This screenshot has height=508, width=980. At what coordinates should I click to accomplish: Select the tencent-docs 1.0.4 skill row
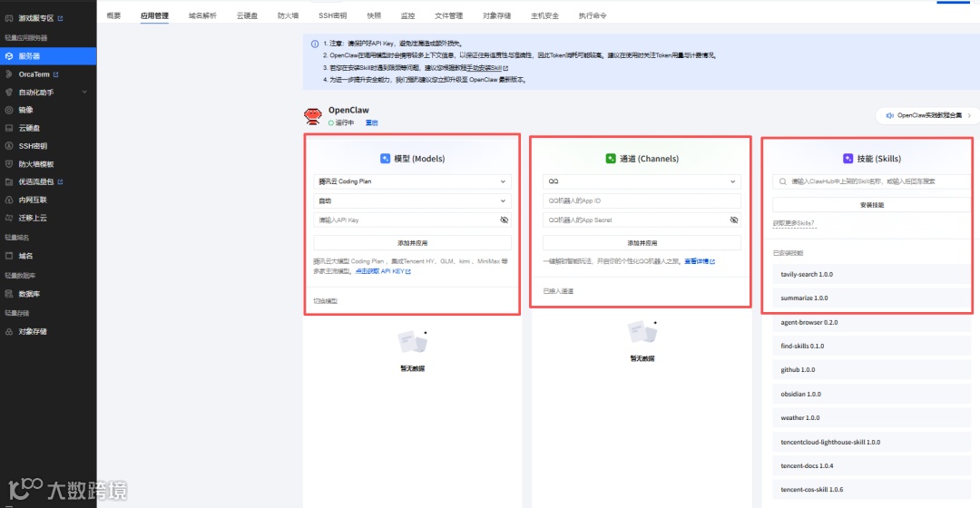pos(872,466)
